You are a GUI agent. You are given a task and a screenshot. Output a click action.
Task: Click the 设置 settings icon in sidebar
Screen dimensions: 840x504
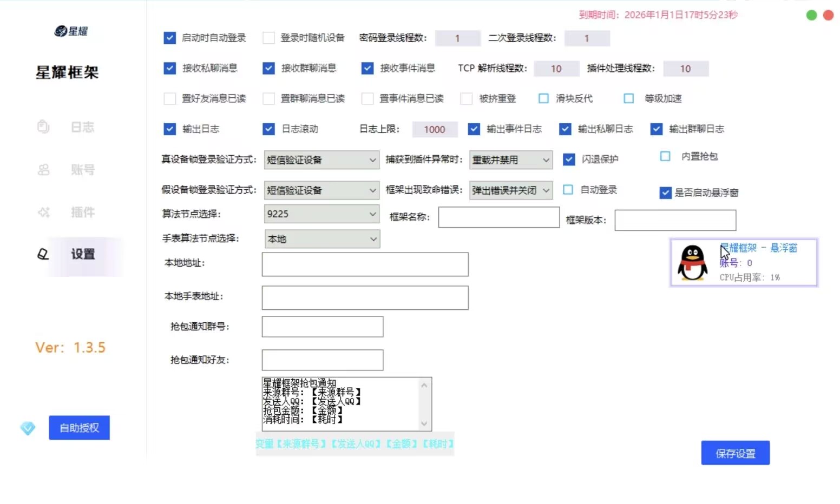43,254
